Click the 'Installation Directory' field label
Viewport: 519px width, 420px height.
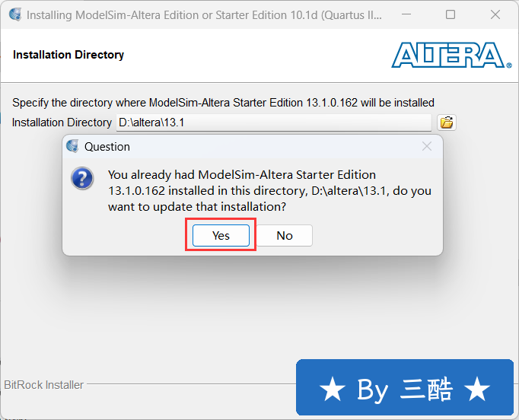coord(62,123)
